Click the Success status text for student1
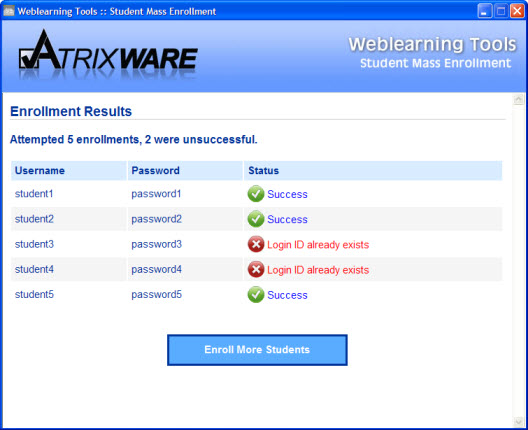528x430 pixels. coord(287,194)
